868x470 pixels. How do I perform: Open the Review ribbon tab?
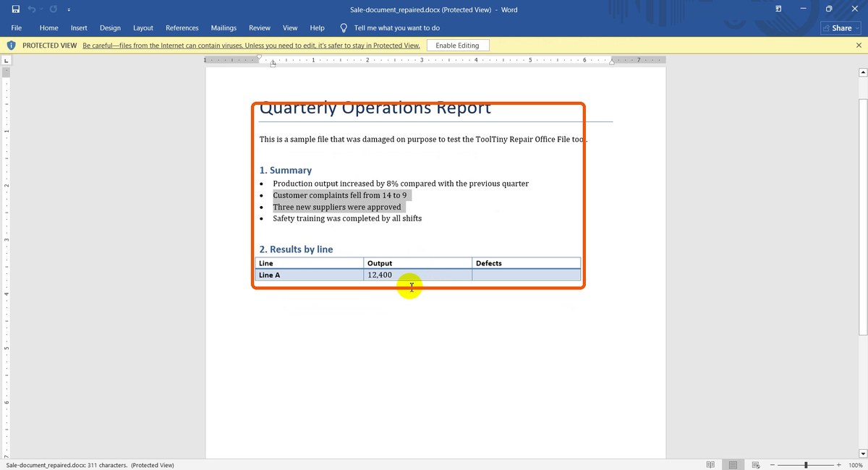(260, 28)
